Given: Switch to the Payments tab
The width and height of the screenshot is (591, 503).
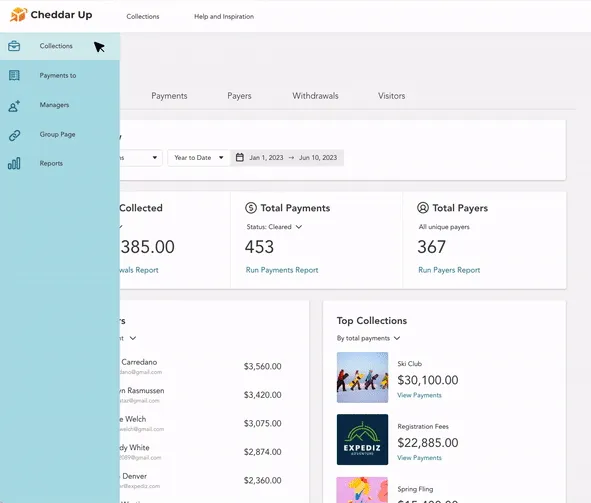Looking at the screenshot, I should tap(169, 96).
